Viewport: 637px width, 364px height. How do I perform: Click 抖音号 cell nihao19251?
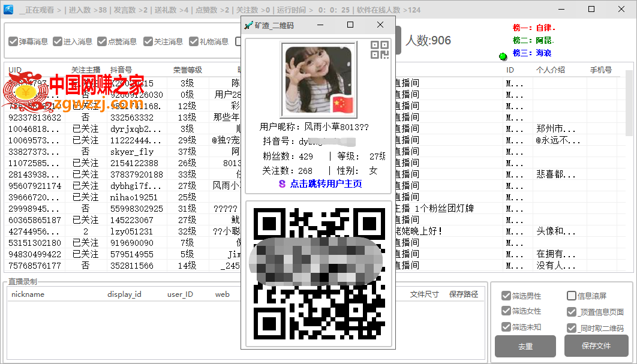click(x=134, y=197)
